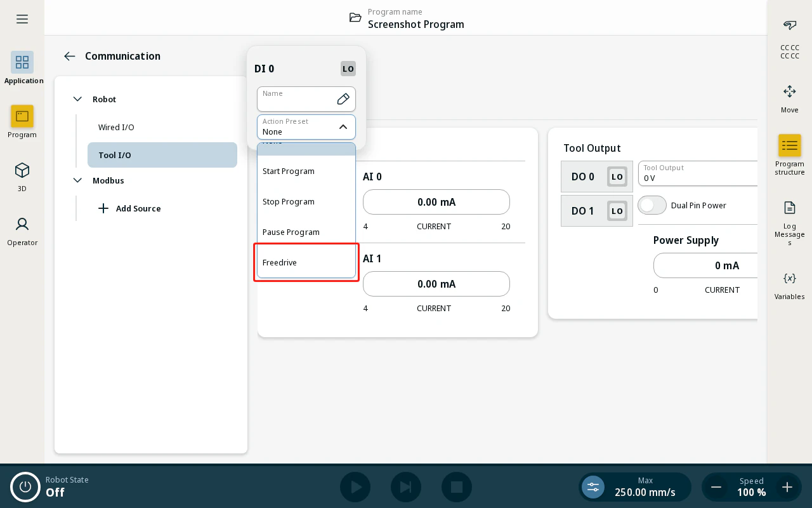
Task: Click the AI 0 current value field
Action: [436, 202]
